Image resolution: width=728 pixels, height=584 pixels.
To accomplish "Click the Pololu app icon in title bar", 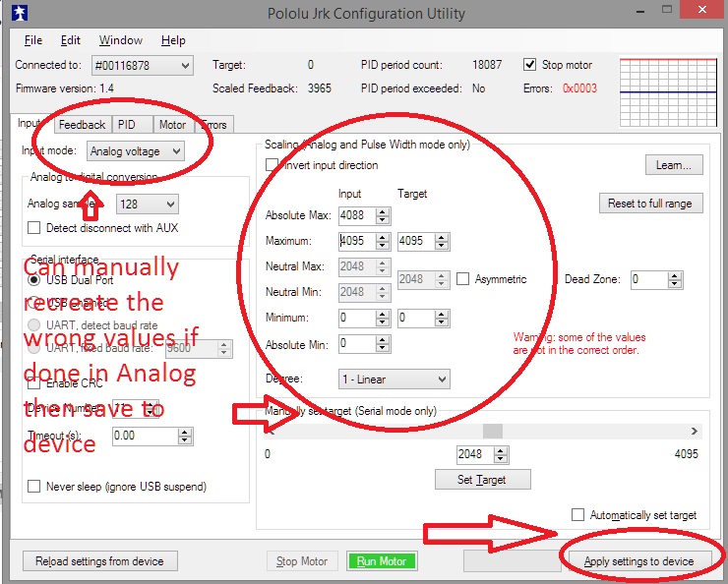I will pos(19,13).
